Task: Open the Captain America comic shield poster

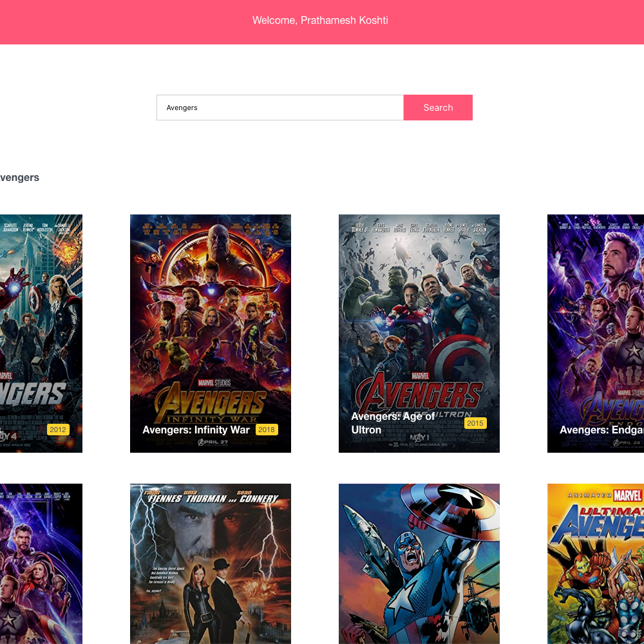Action: (x=419, y=563)
